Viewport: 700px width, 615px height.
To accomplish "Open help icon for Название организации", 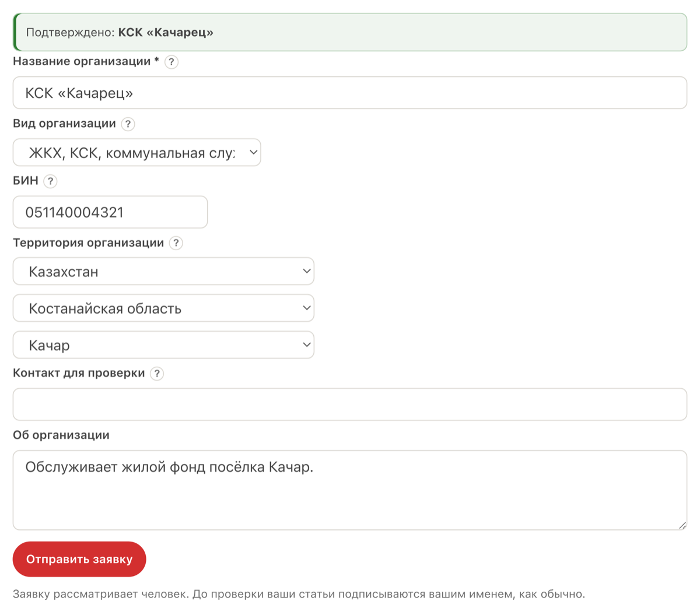I will pyautogui.click(x=171, y=62).
